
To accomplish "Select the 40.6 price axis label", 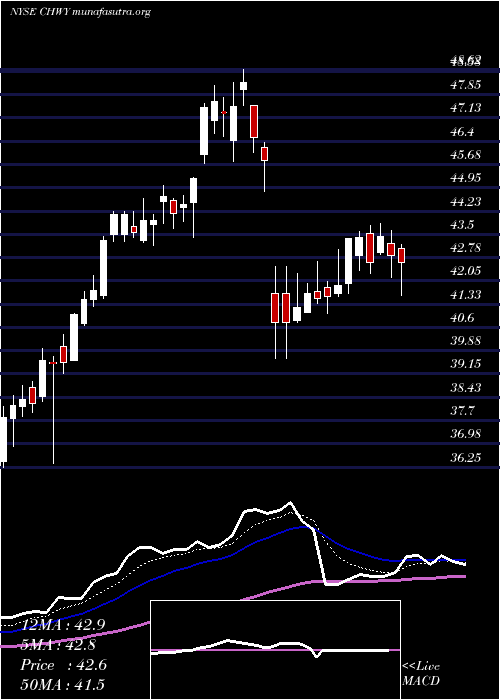I will (462, 318).
